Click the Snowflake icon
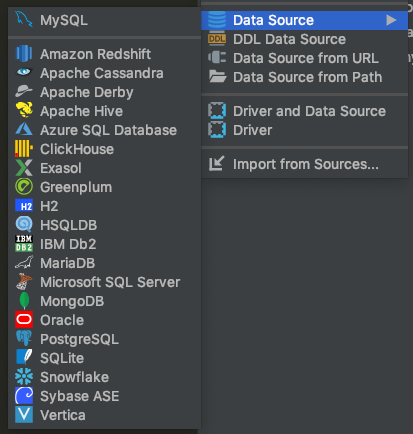The width and height of the screenshot is (413, 434). click(x=24, y=377)
